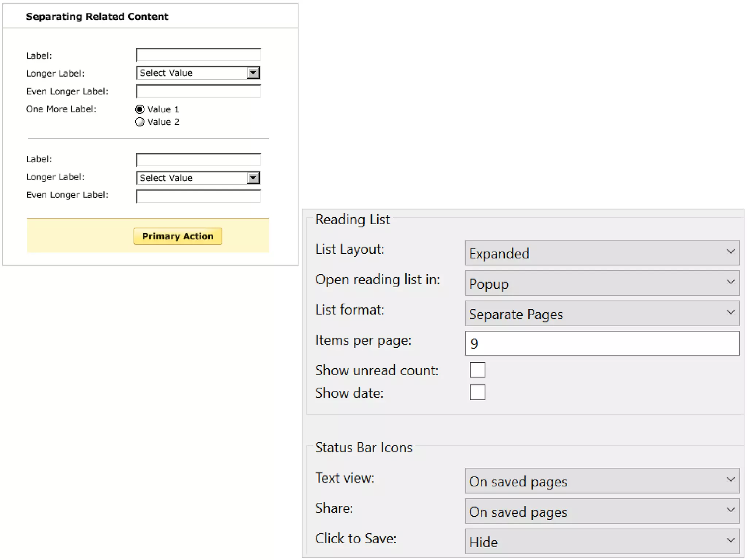
Task: Open the List Layout dropdown
Action: coord(602,253)
